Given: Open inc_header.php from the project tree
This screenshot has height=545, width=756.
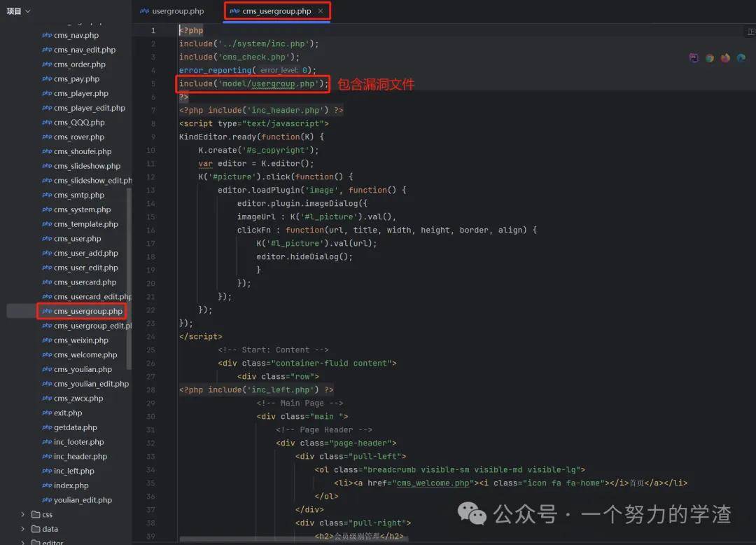Looking at the screenshot, I should [x=75, y=456].
